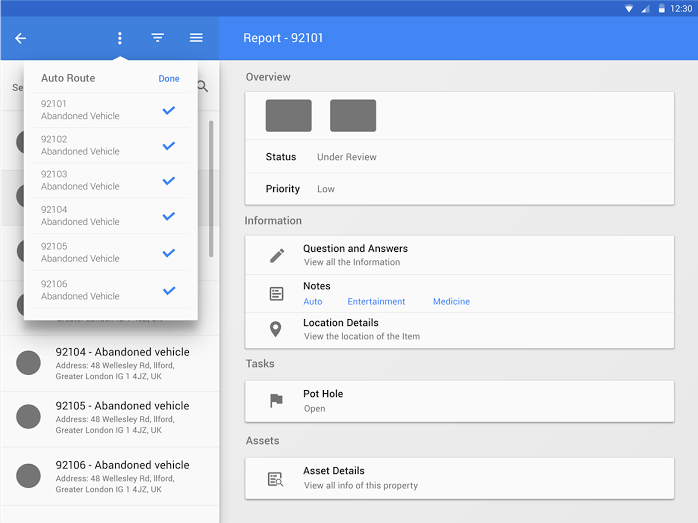Open the three-dot overflow menu
Viewport: 698px width, 523px height.
[119, 38]
